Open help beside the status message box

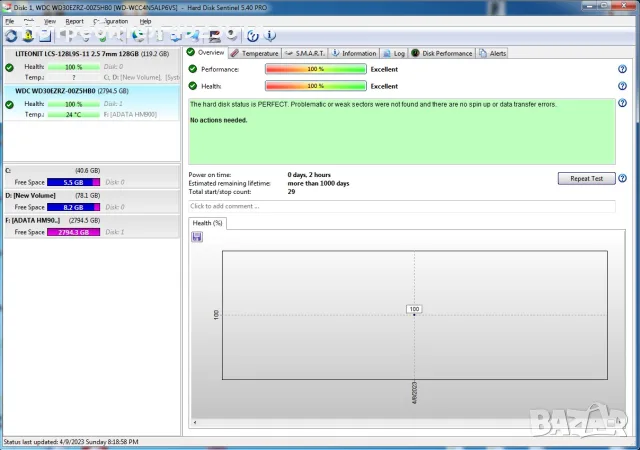coord(622,103)
